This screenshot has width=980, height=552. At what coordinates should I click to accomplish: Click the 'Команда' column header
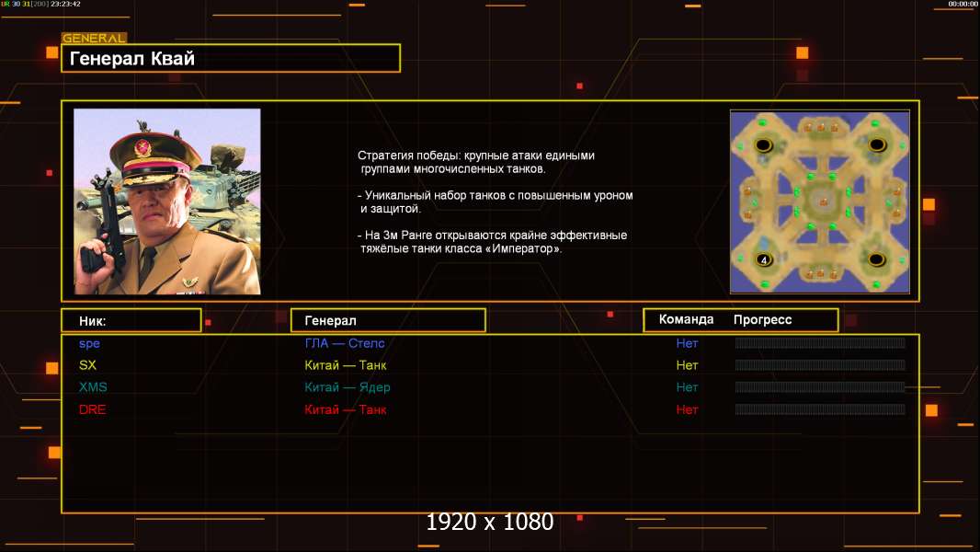click(686, 319)
